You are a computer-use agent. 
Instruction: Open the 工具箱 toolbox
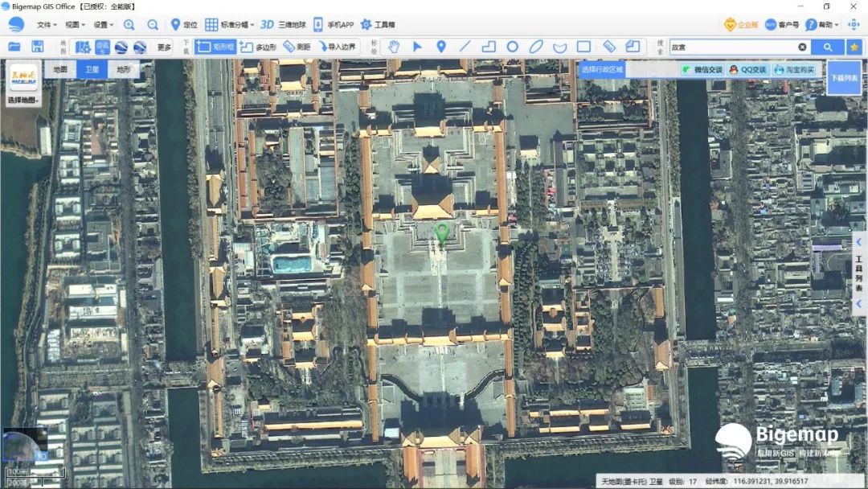[x=378, y=25]
